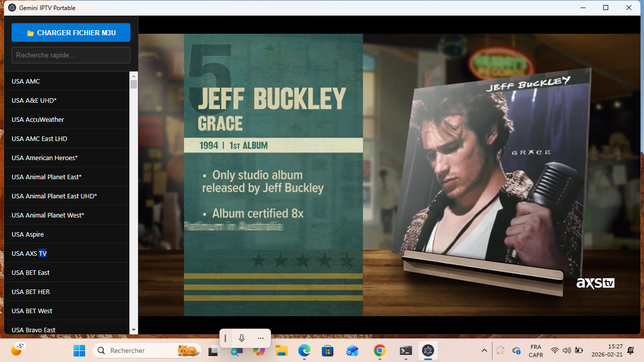The height and width of the screenshot is (362, 644).
Task: Select USA American Heroes* channel
Action: click(66, 158)
